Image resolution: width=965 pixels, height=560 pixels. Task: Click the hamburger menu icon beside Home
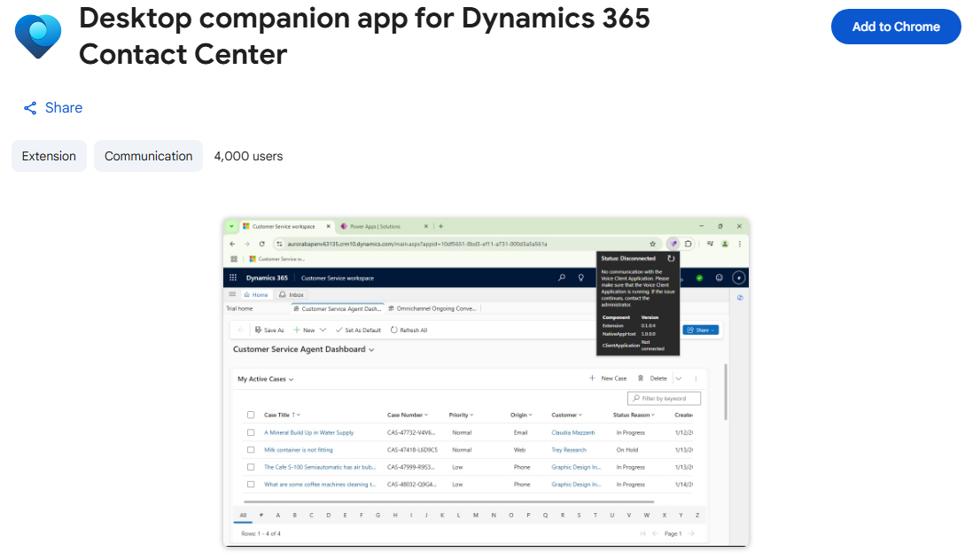[232, 294]
